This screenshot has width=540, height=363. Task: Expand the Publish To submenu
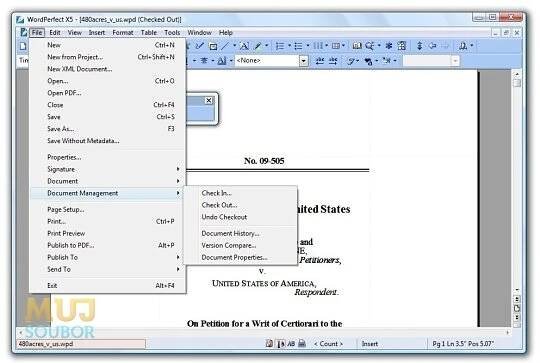108,257
